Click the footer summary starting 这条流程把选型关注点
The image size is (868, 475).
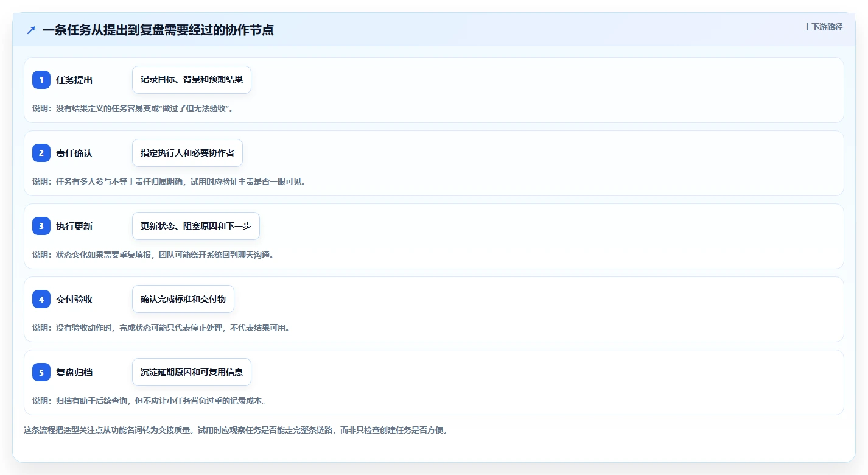(x=236, y=430)
